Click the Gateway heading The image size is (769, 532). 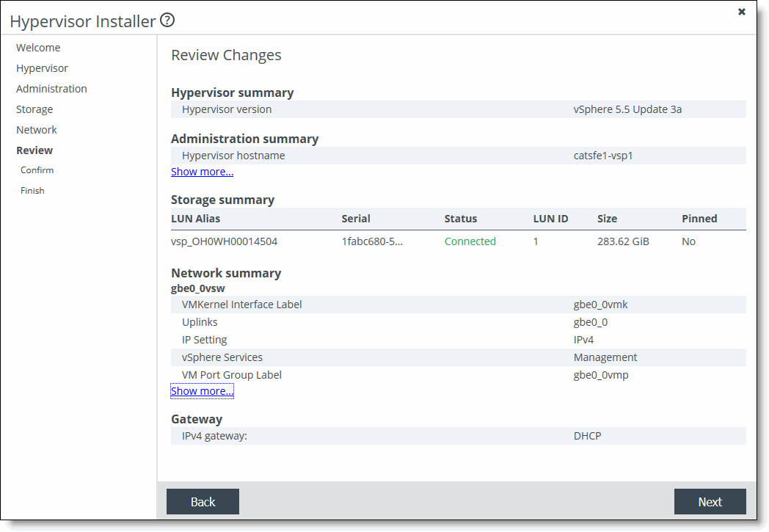197,419
